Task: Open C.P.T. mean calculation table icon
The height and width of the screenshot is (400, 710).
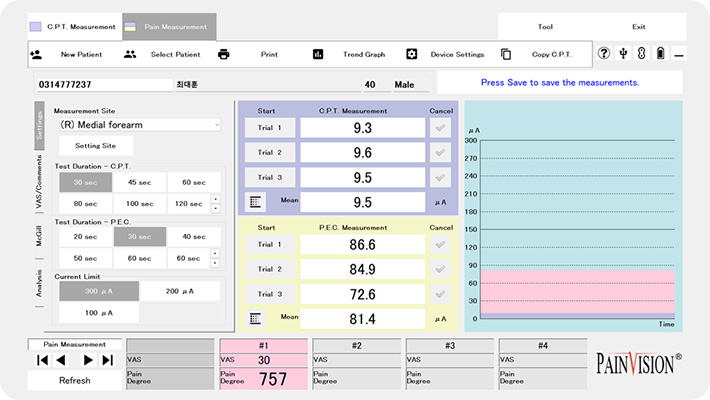Action: tap(257, 202)
